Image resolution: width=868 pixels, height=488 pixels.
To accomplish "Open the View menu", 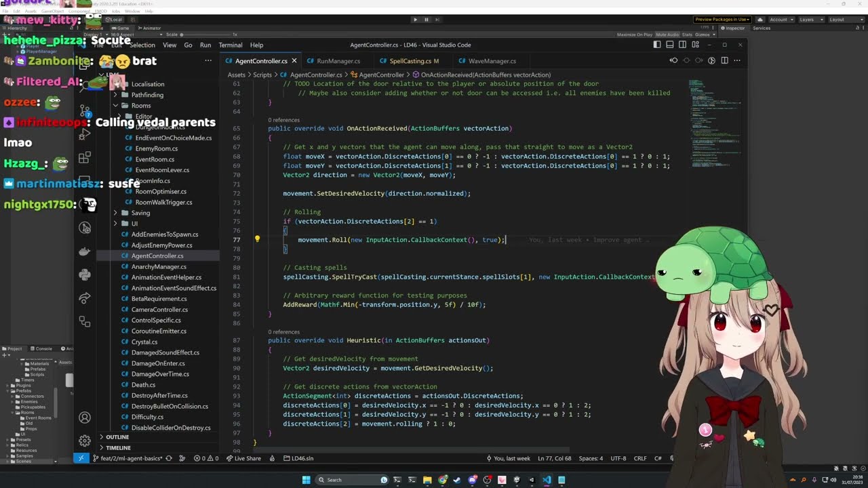I will point(170,45).
